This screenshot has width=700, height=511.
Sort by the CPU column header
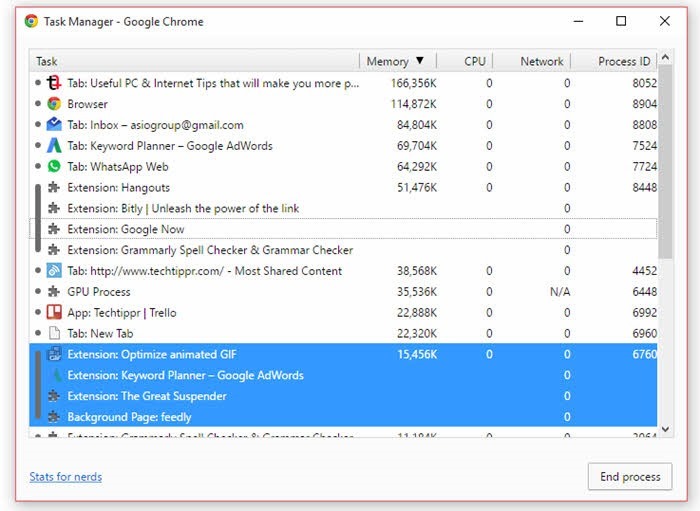(464, 61)
